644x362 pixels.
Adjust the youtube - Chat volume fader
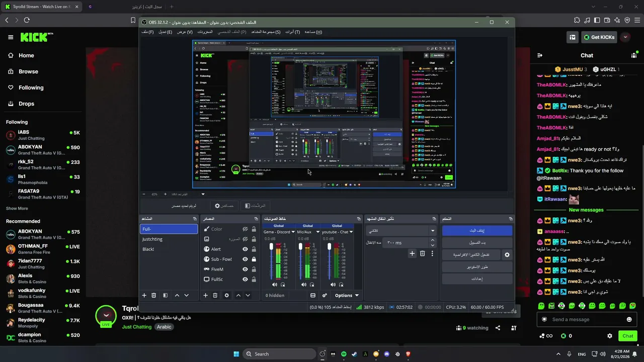pyautogui.click(x=330, y=247)
